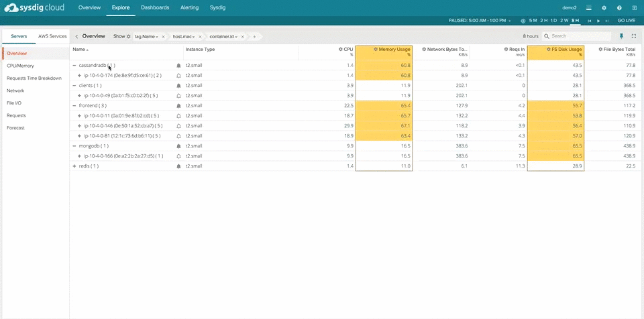Expand the ip-10-4-0-174 host row
644x319 pixels.
(x=80, y=76)
